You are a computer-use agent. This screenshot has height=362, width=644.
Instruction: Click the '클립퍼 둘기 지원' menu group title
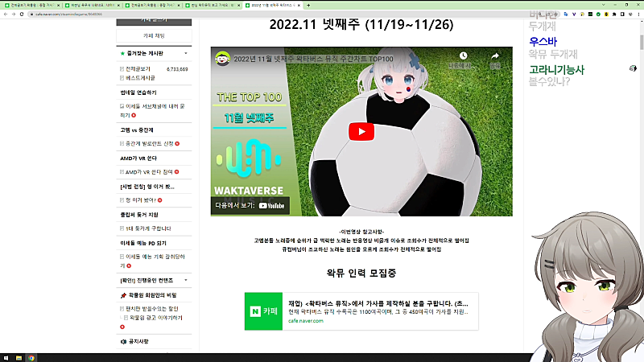139,215
